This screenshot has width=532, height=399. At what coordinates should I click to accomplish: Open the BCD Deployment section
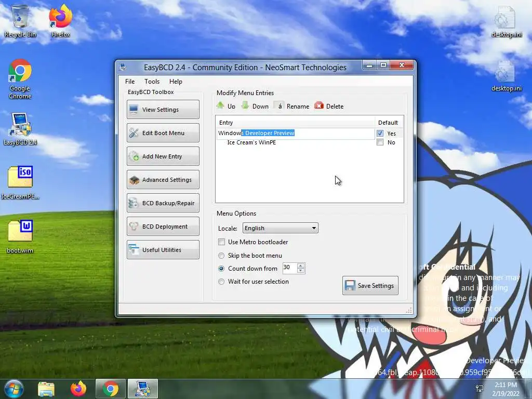click(163, 227)
